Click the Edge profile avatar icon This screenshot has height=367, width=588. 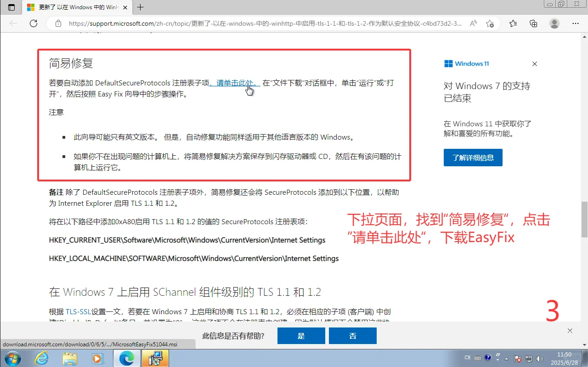coord(554,23)
